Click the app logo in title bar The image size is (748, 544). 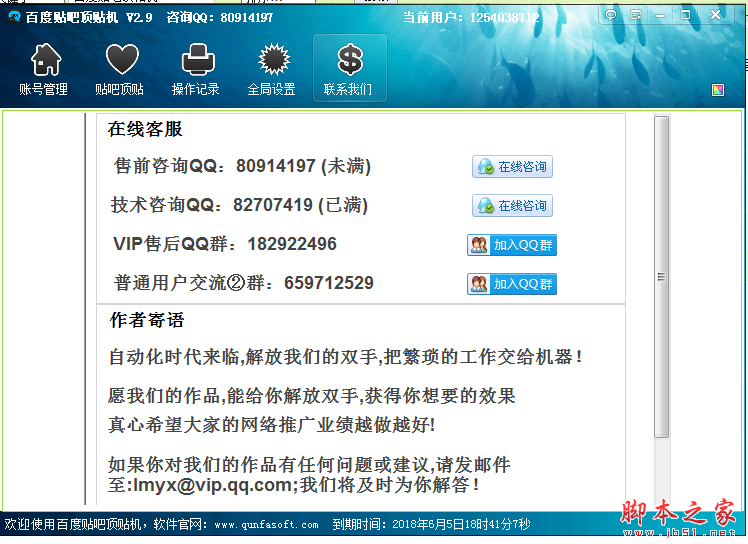14,17
